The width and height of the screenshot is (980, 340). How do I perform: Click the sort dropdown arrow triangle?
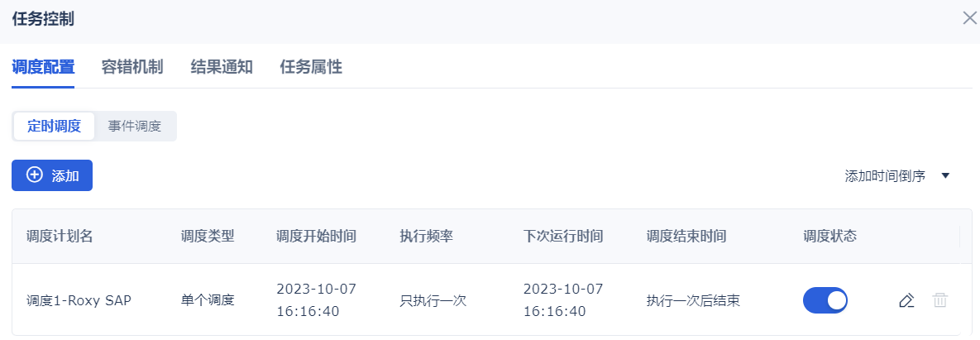(945, 175)
